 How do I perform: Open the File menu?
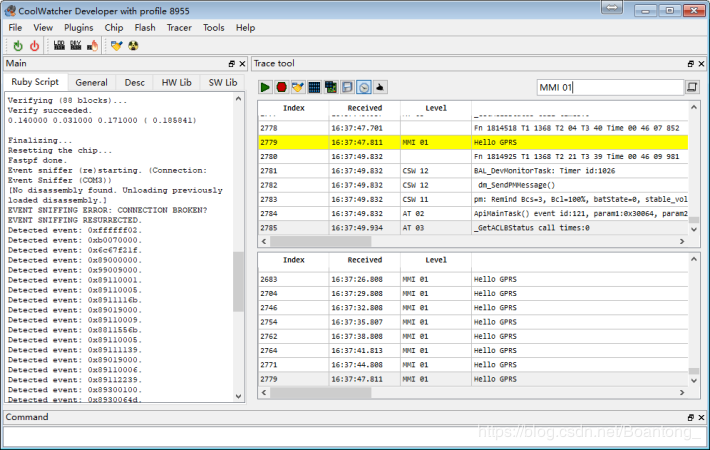pos(15,28)
